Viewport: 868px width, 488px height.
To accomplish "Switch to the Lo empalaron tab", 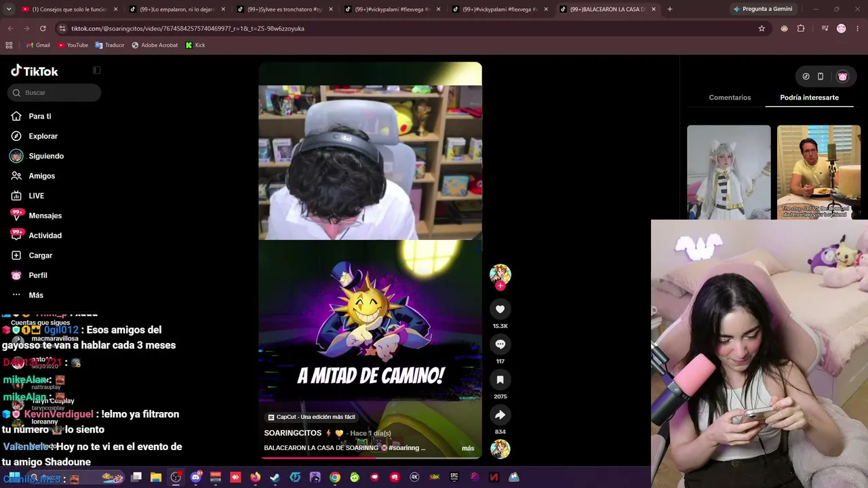I will (x=178, y=9).
